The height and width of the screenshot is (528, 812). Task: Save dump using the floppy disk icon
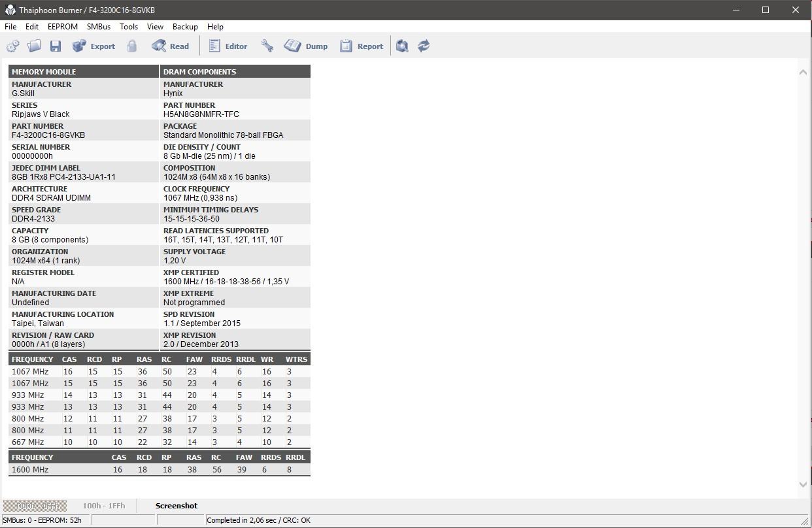pyautogui.click(x=56, y=46)
